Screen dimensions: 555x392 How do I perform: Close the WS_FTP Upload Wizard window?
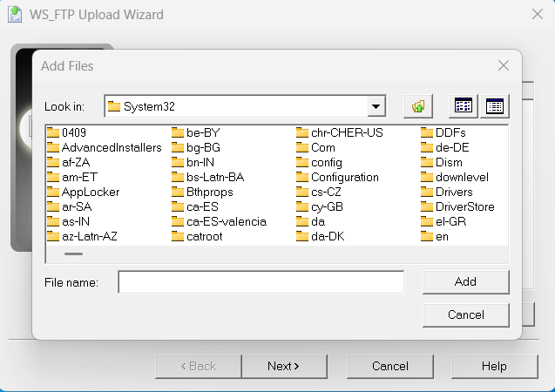pos(538,14)
